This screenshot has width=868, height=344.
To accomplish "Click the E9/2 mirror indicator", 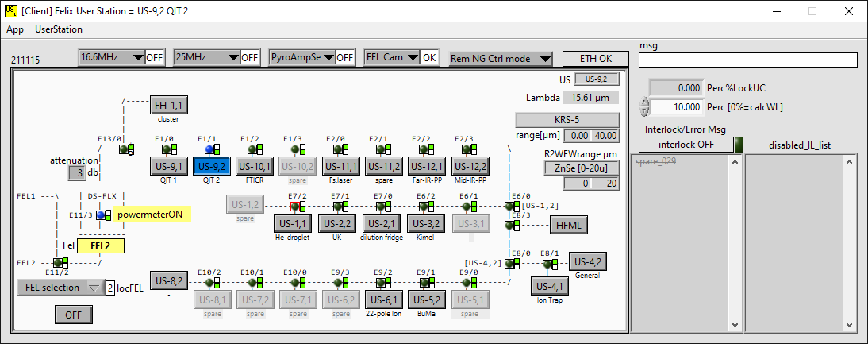I will [x=382, y=282].
